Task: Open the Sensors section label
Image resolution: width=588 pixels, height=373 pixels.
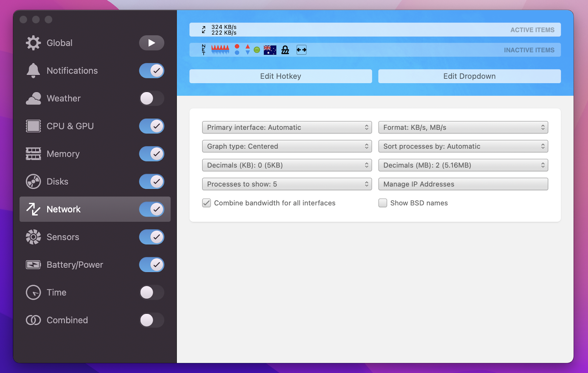Action: coord(63,237)
